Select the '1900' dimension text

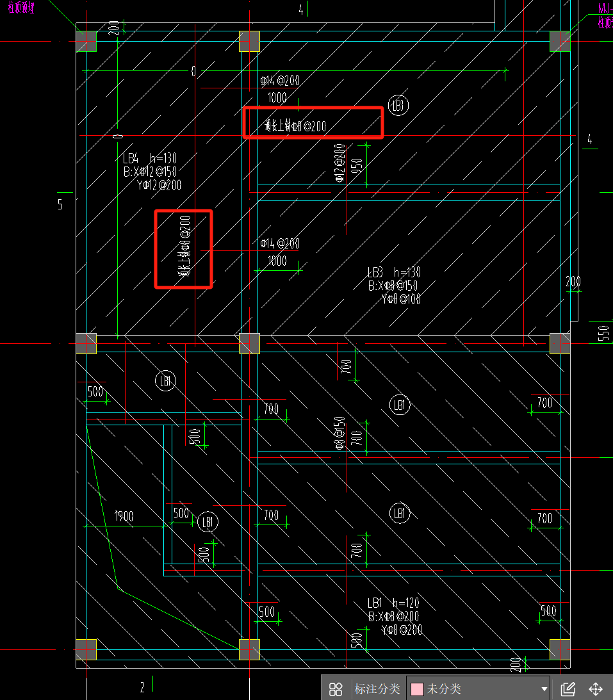pos(124,516)
